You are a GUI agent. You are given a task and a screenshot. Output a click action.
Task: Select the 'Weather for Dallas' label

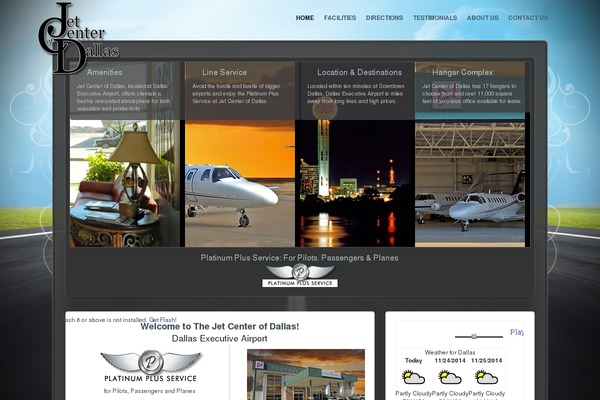pyautogui.click(x=450, y=352)
